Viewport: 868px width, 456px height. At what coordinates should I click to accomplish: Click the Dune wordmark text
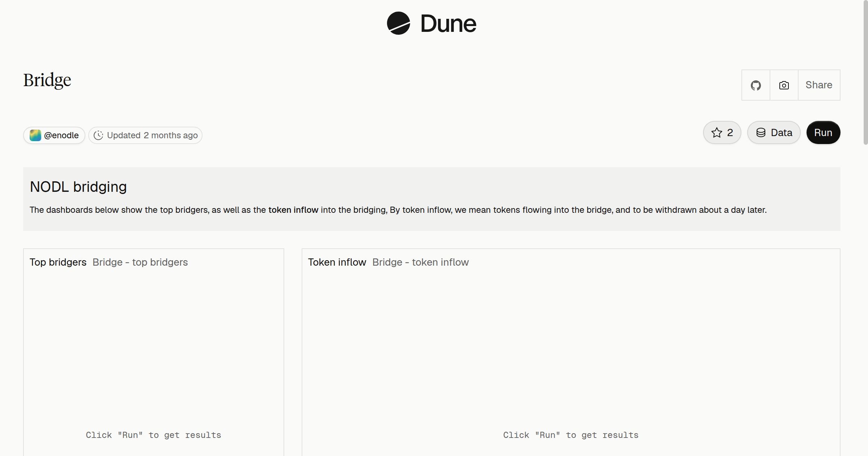(x=448, y=24)
